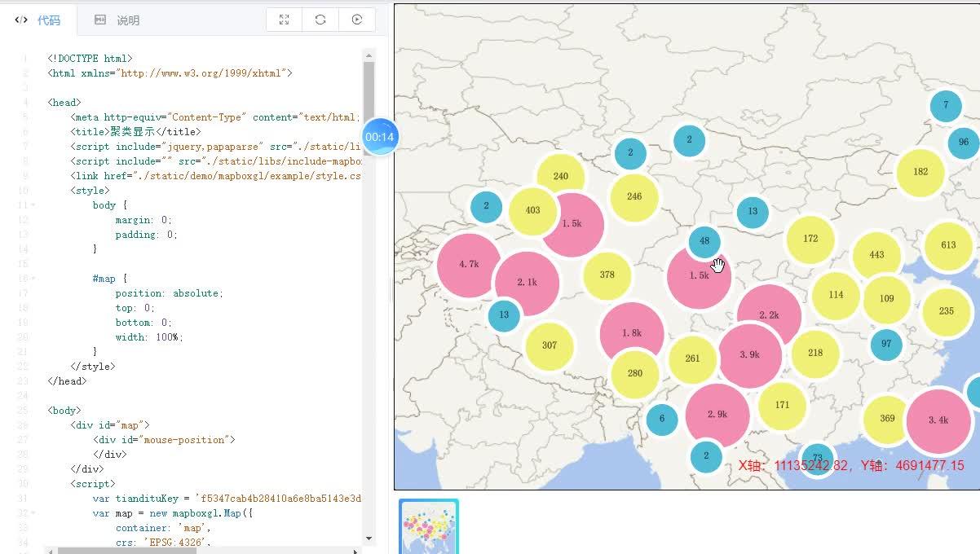Screen dimensions: 980x554
Task: Click the map preview thumbnail below the map
Action: pos(429,526)
